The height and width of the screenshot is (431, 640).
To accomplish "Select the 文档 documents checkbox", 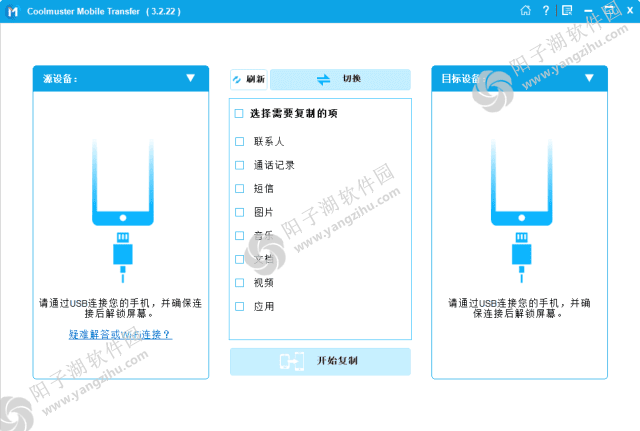I will click(x=240, y=259).
